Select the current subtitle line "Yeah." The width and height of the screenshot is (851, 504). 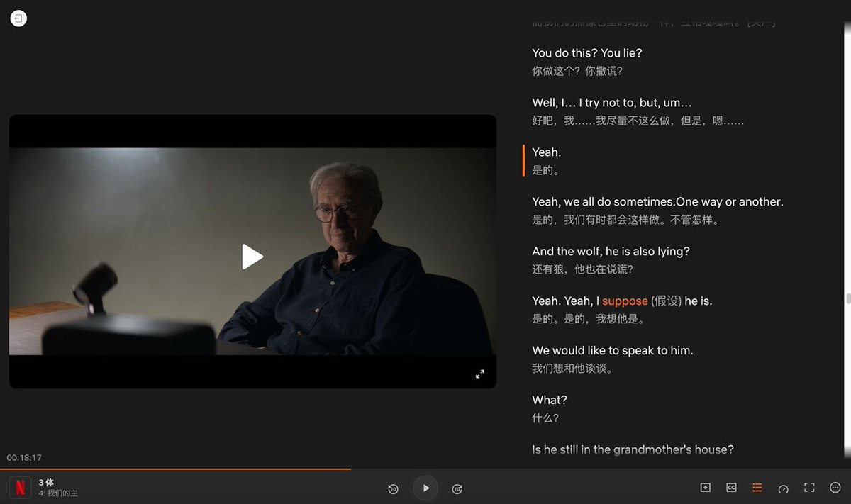click(546, 152)
